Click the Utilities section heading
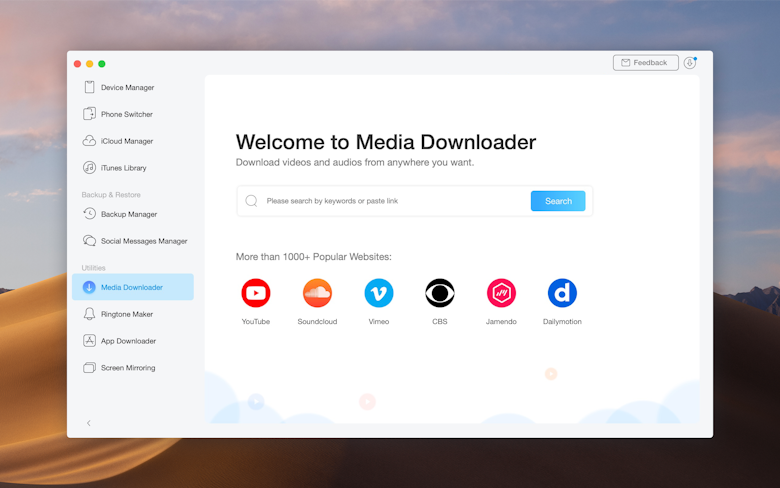Image resolution: width=780 pixels, height=488 pixels. click(94, 268)
